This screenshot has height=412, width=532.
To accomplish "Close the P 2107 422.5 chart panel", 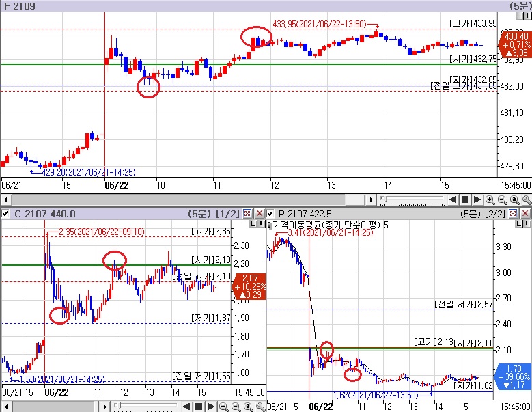I will (525, 213).
